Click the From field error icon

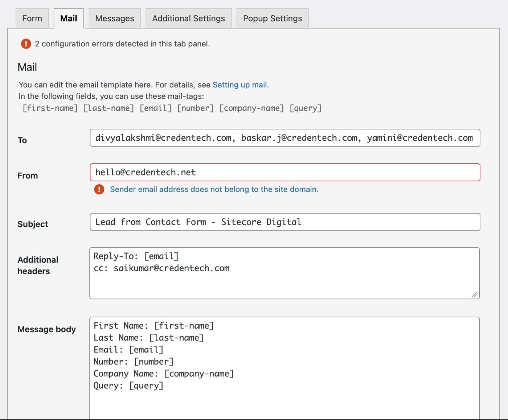[99, 189]
